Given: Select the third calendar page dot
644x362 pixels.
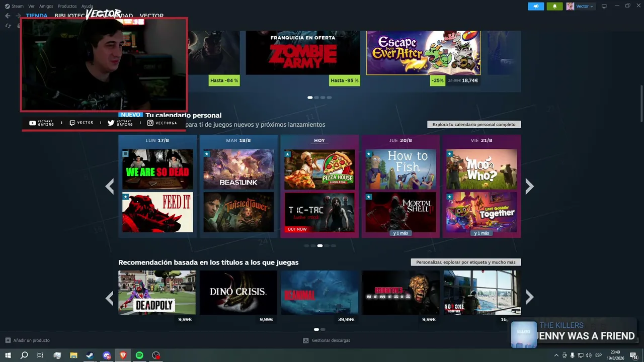Looking at the screenshot, I should [x=320, y=246].
